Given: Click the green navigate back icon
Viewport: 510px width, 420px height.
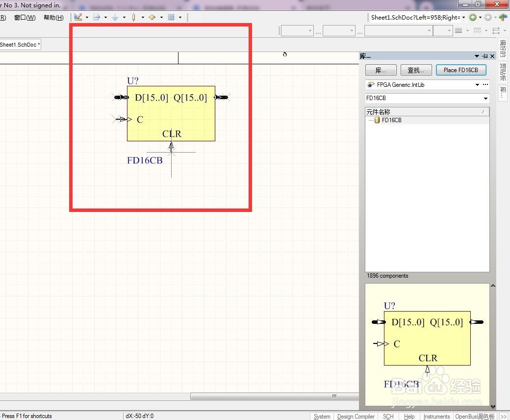Looking at the screenshot, I should pos(473,17).
